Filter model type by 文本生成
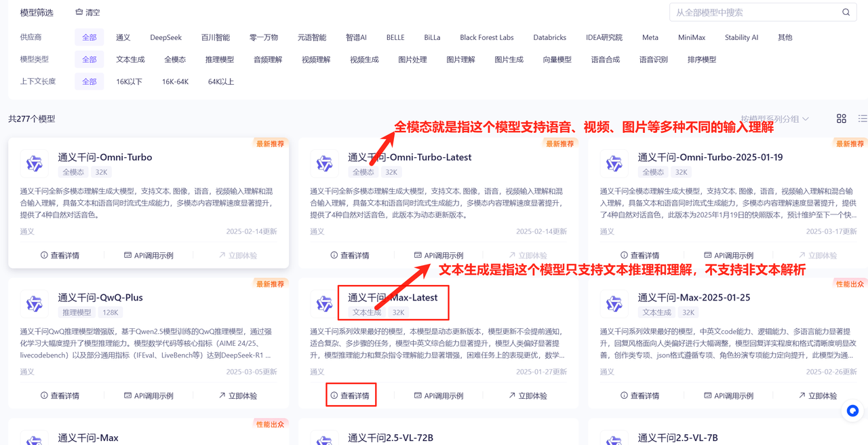Image resolution: width=868 pixels, height=445 pixels. coord(131,60)
